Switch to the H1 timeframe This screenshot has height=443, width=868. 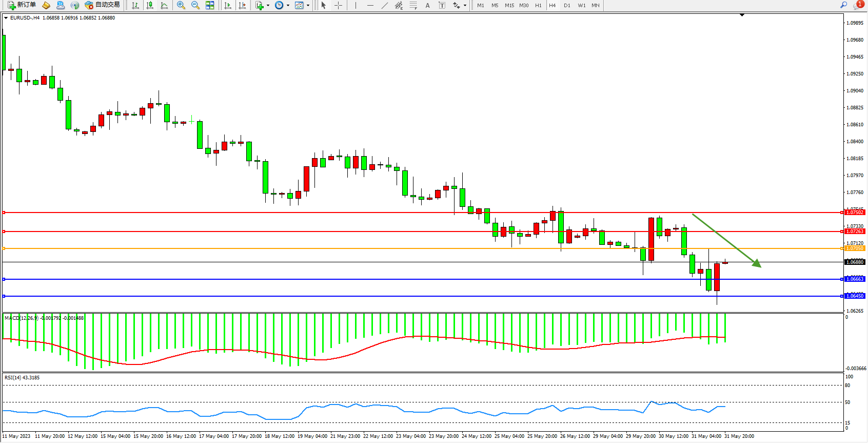(x=538, y=5)
